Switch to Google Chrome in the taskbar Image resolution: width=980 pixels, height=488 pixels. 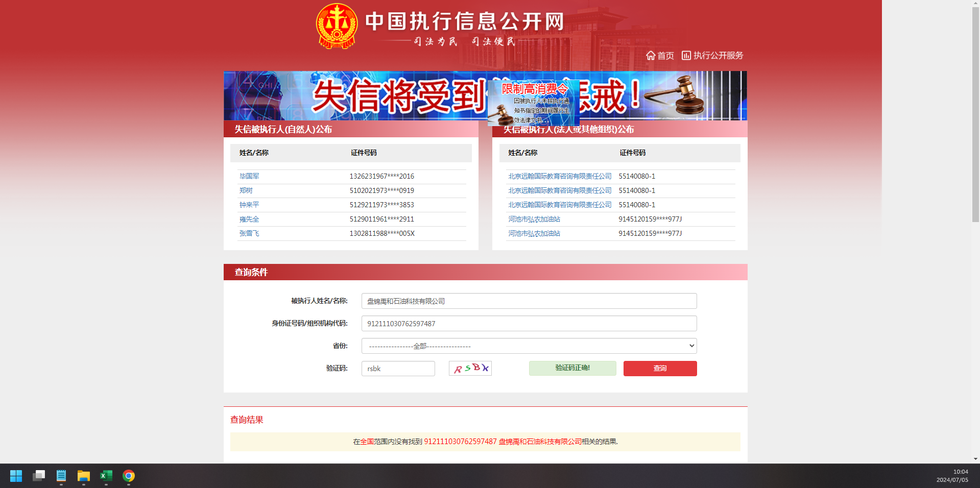click(129, 476)
